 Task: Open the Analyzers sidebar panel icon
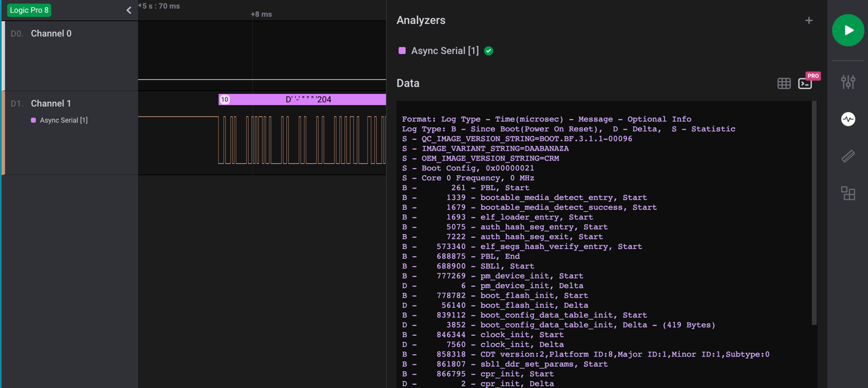(x=847, y=119)
